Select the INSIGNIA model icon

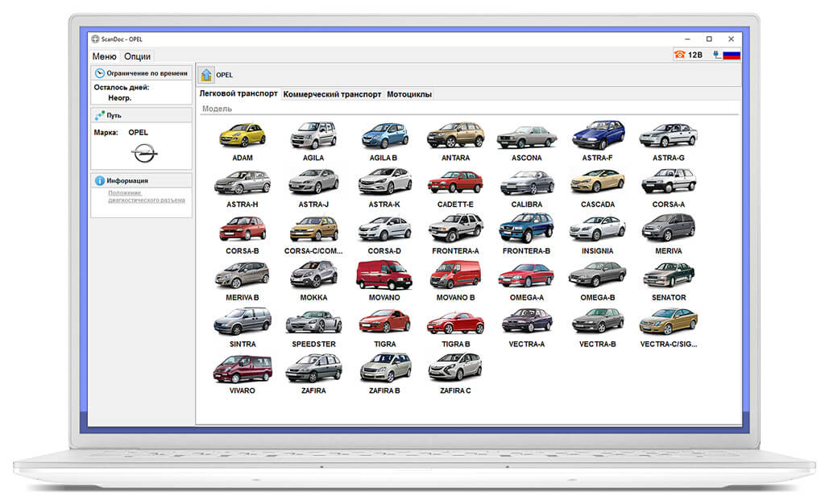click(x=597, y=229)
